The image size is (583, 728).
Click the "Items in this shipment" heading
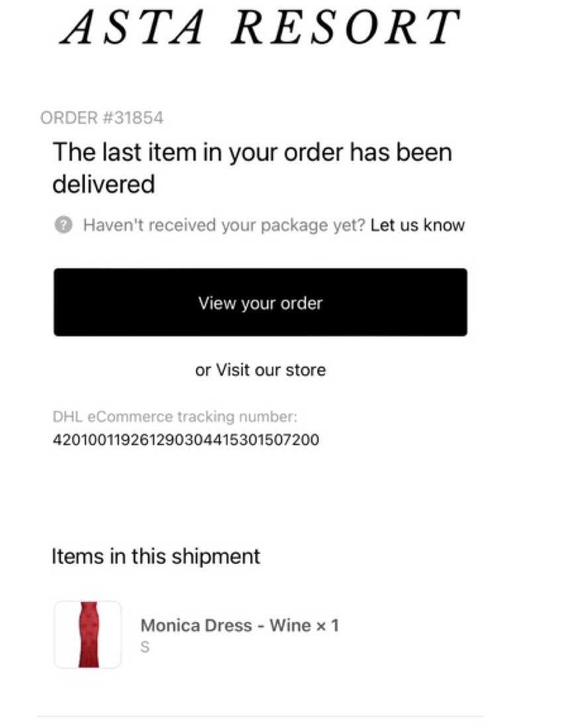[x=156, y=556]
